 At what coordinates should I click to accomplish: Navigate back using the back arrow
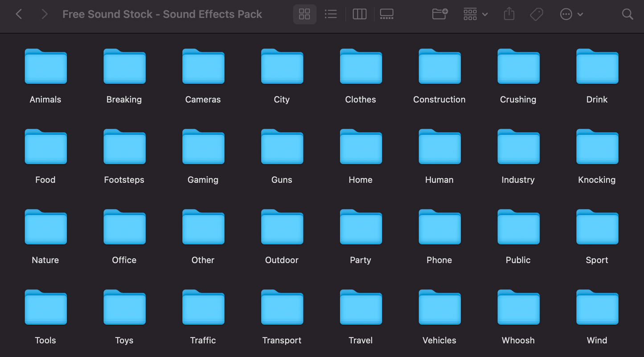tap(19, 14)
